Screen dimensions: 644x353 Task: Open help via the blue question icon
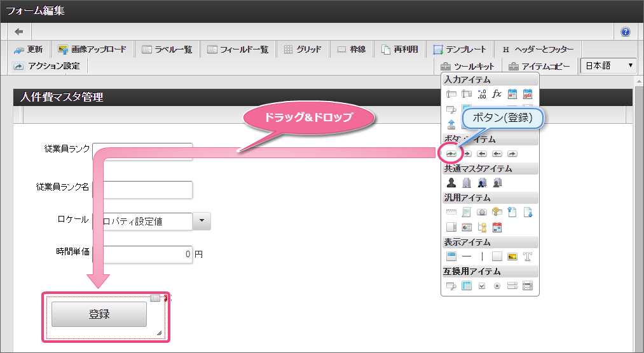625,32
